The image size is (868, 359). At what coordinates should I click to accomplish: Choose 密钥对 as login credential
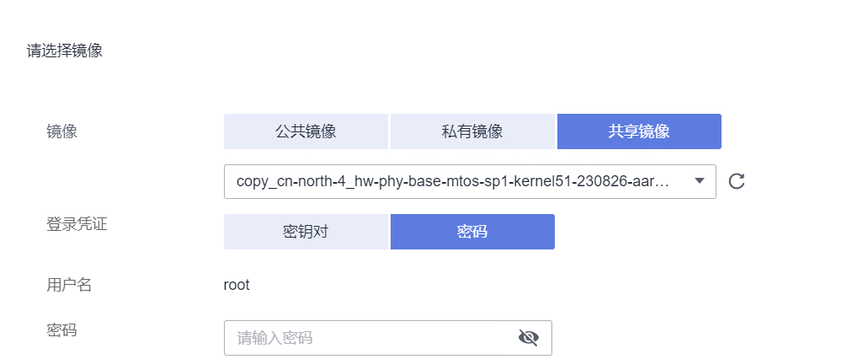306,232
